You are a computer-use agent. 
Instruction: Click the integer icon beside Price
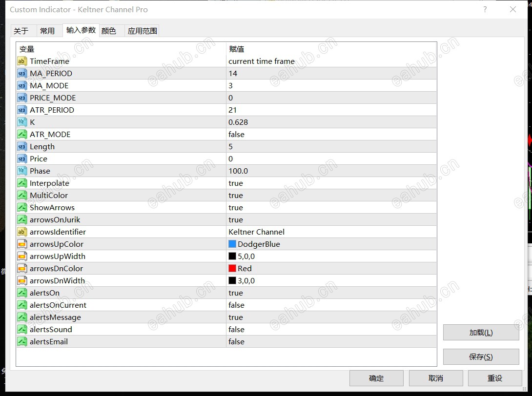(21, 158)
